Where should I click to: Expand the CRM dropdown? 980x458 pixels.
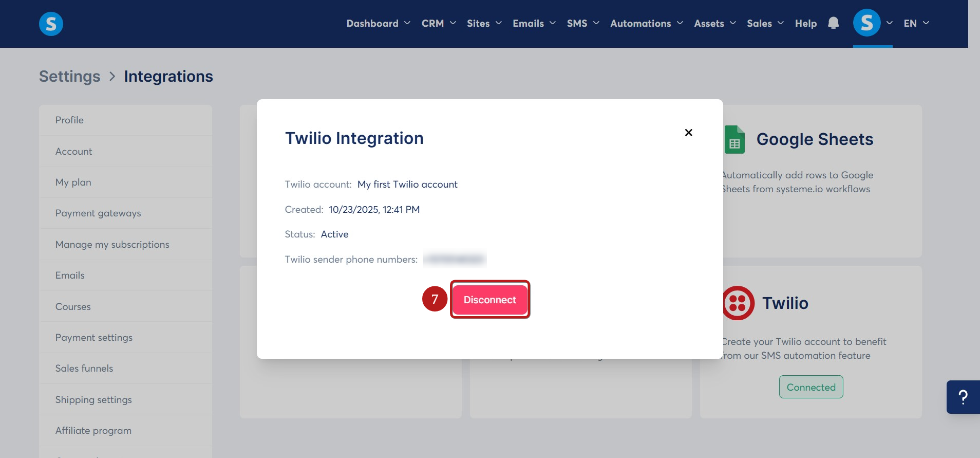(x=439, y=23)
